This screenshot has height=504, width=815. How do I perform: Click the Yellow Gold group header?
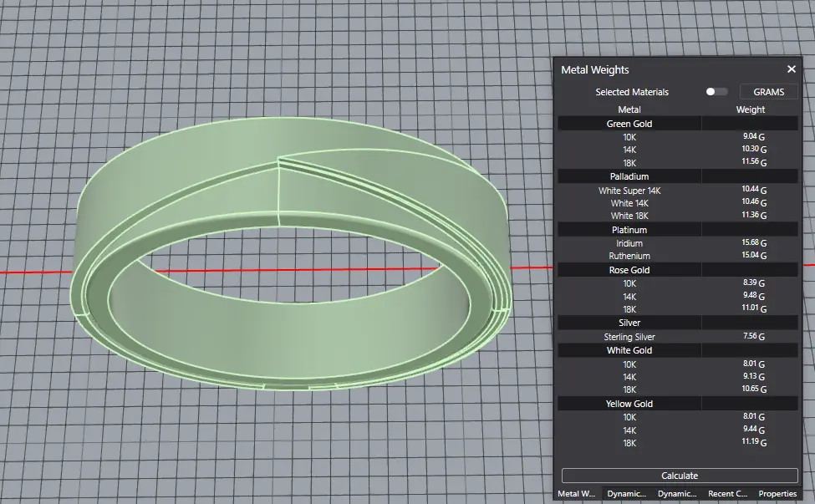coord(629,404)
